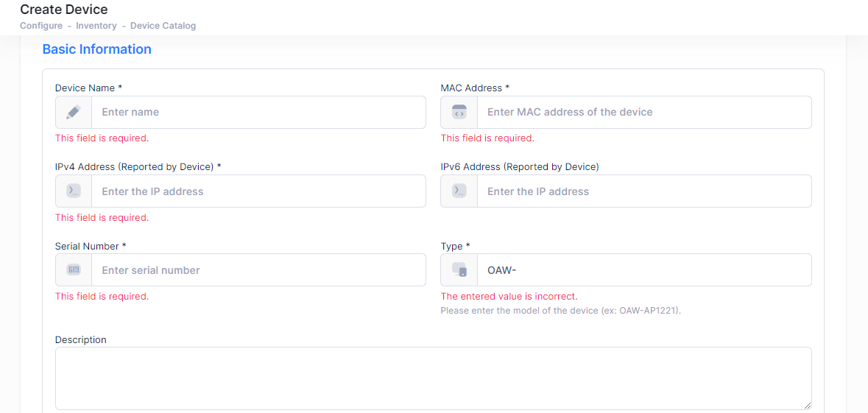
Task: Click the Basic Information section heading
Action: pyautogui.click(x=97, y=49)
